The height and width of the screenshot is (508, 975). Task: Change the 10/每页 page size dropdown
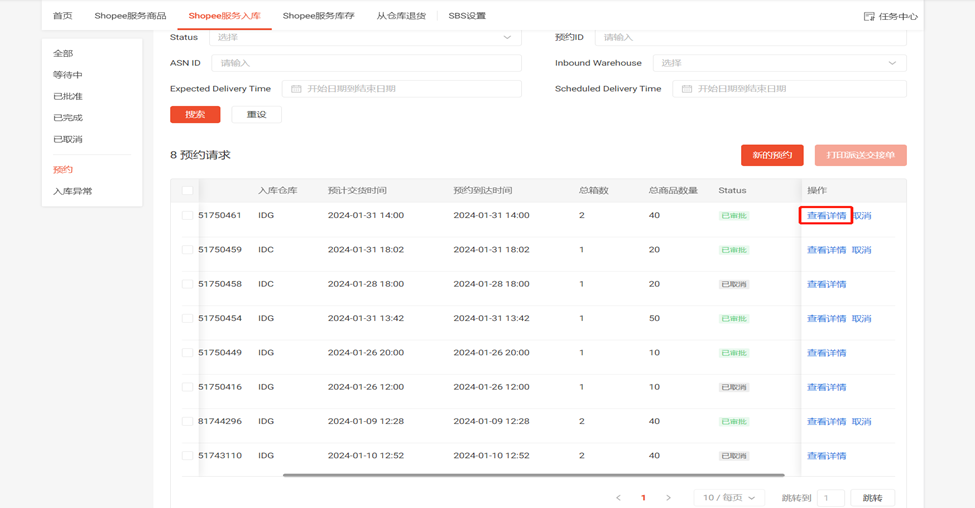click(727, 497)
